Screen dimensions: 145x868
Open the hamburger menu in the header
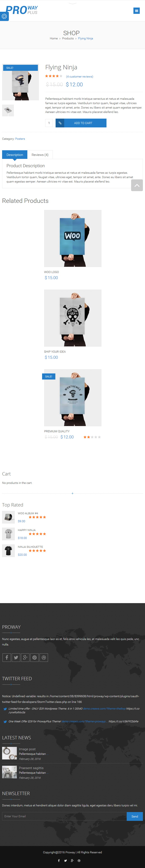137,11
